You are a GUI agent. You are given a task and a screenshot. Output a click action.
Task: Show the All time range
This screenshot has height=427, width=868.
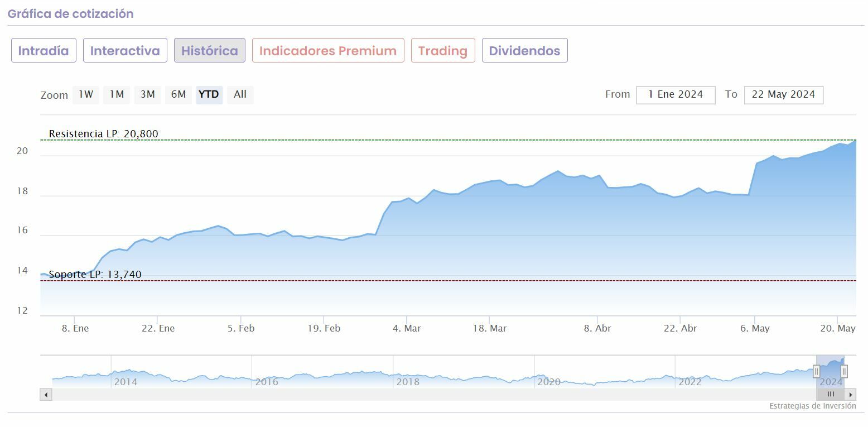(240, 94)
